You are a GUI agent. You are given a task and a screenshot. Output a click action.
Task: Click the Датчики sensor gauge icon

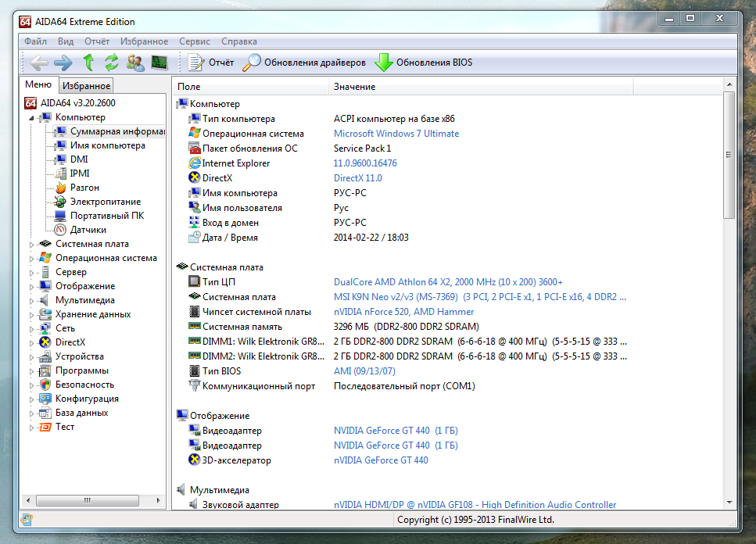[60, 230]
